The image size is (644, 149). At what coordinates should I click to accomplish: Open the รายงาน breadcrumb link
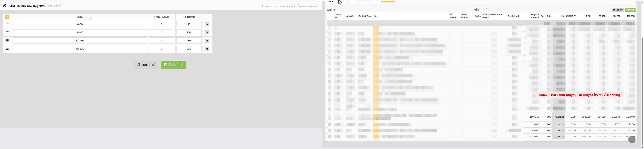[269, 6]
